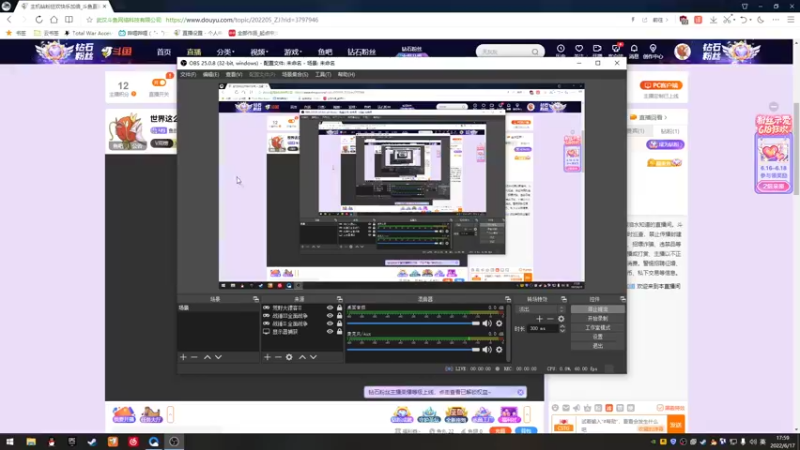800x450 pixels.
Task: Unlock the 显示器捕获 source with its lock icon
Action: [339, 332]
